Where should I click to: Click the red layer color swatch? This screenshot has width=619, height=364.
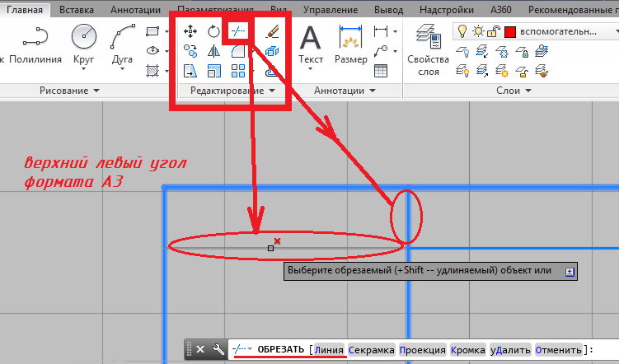coord(509,31)
